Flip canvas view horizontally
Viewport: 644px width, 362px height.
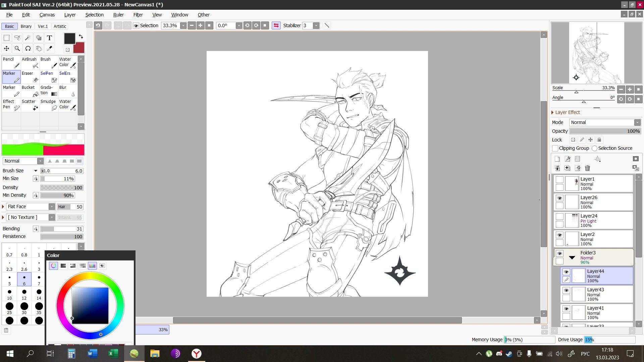click(276, 25)
